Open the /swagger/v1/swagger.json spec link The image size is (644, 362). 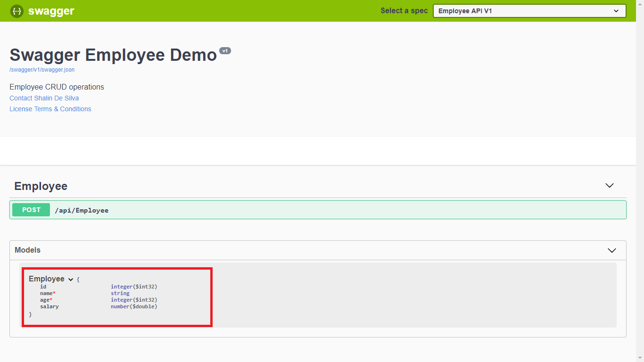[41, 69]
